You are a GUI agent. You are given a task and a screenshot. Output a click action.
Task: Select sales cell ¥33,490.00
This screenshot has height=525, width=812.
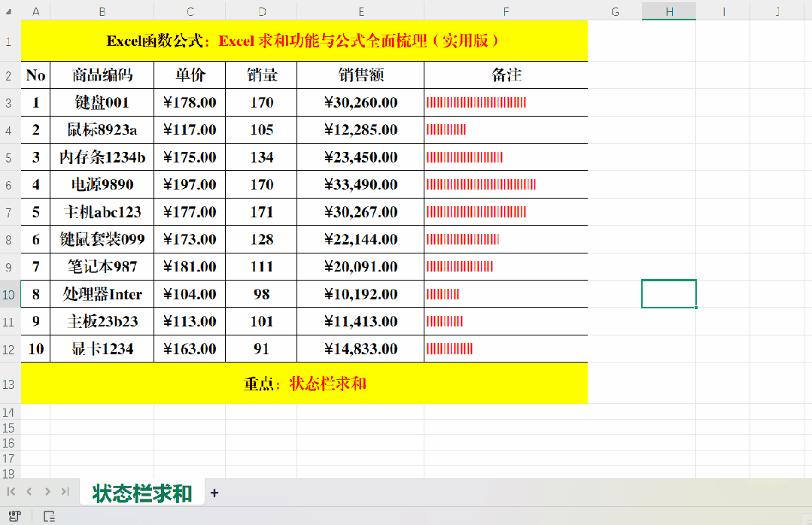point(361,184)
